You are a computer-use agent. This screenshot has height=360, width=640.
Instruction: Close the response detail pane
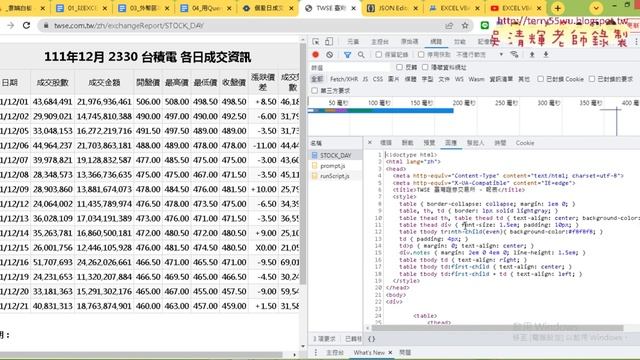pyautogui.click(x=370, y=143)
